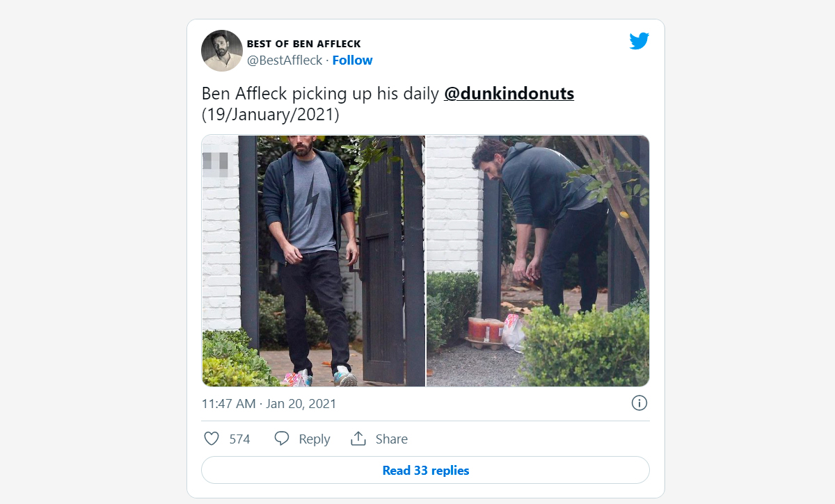Open the @dunkindonuts mention link
Screen dimensions: 835x504
click(509, 94)
